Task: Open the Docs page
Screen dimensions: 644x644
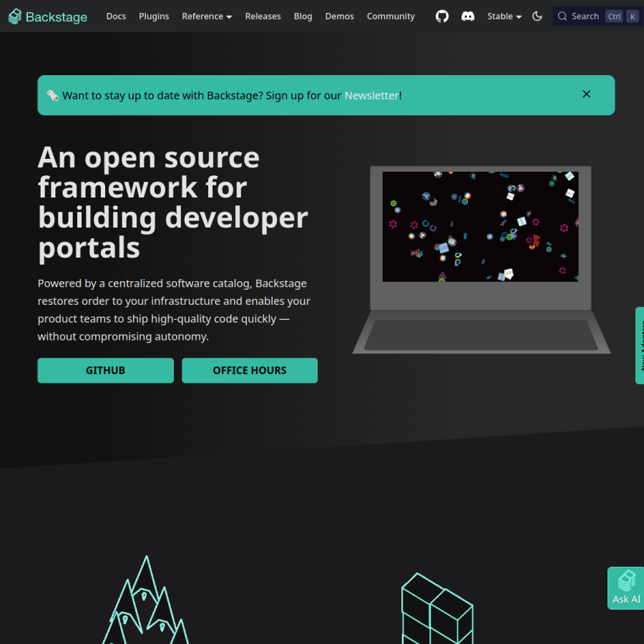Action: click(116, 16)
